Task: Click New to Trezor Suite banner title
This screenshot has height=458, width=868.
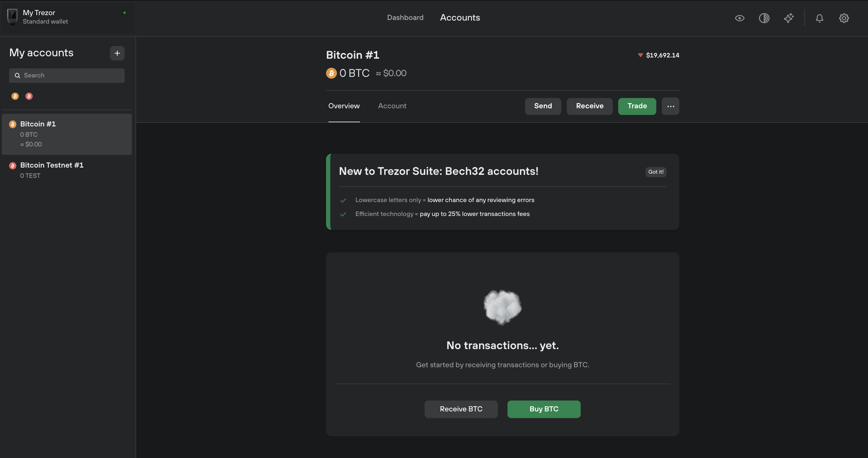Action: 438,171
